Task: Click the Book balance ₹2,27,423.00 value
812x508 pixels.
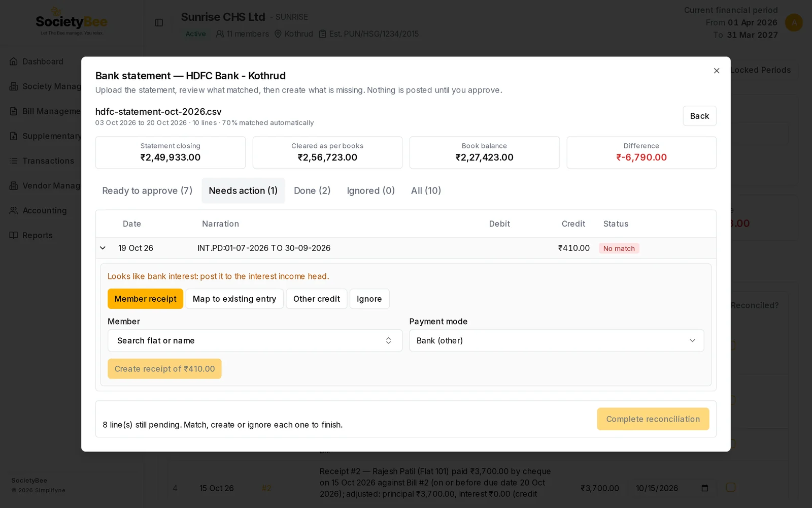Action: [484, 157]
